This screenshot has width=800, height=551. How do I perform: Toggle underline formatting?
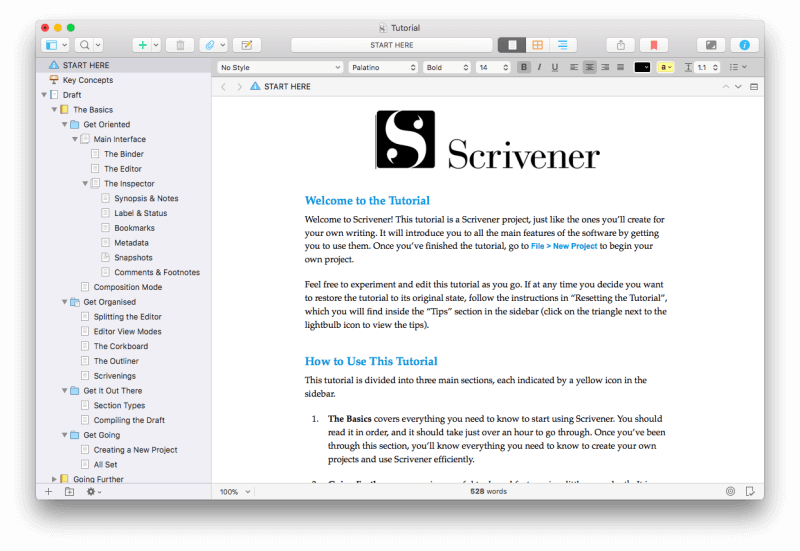point(555,67)
